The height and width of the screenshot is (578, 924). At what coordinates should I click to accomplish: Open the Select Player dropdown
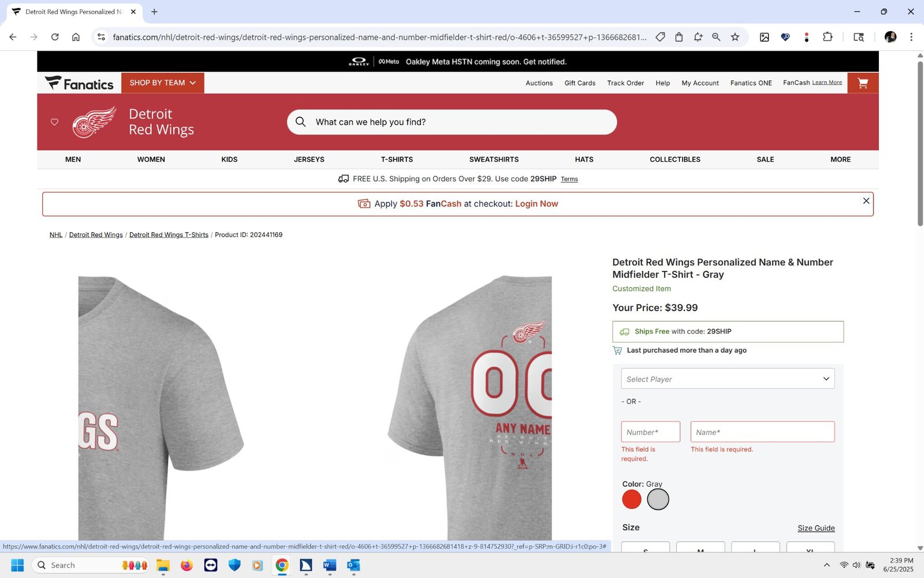click(x=728, y=379)
